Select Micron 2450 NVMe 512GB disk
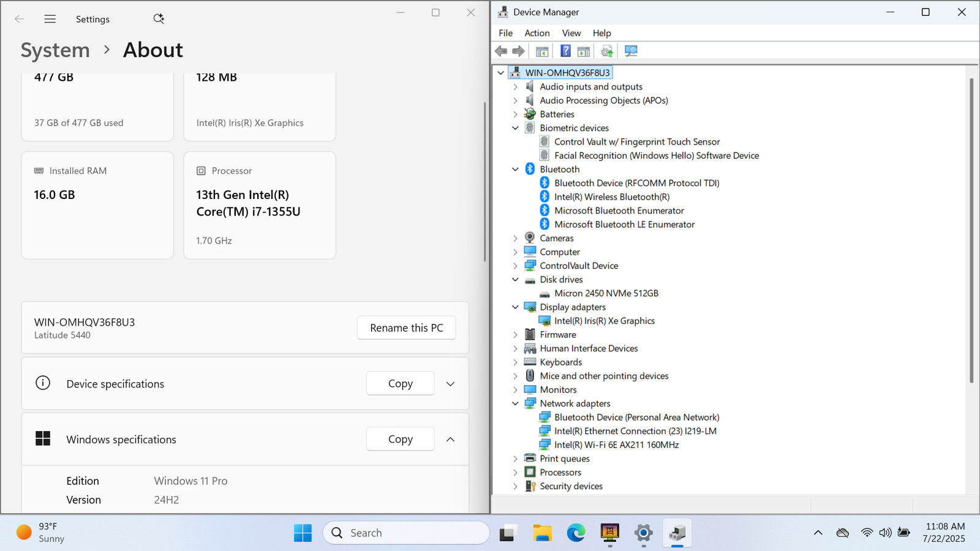Viewport: 980px width, 551px height. pyautogui.click(x=606, y=293)
